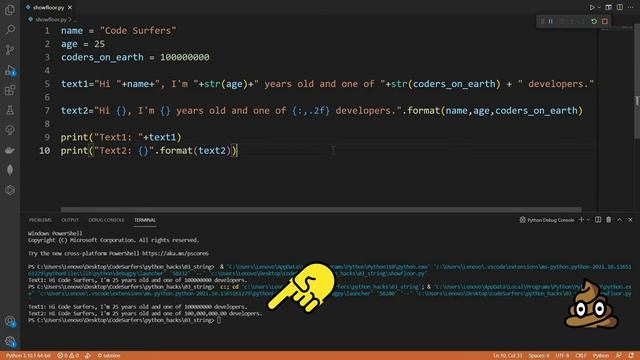640x360 pixels.
Task: Click the debug toolbar drag handle grip
Action: click(542, 21)
